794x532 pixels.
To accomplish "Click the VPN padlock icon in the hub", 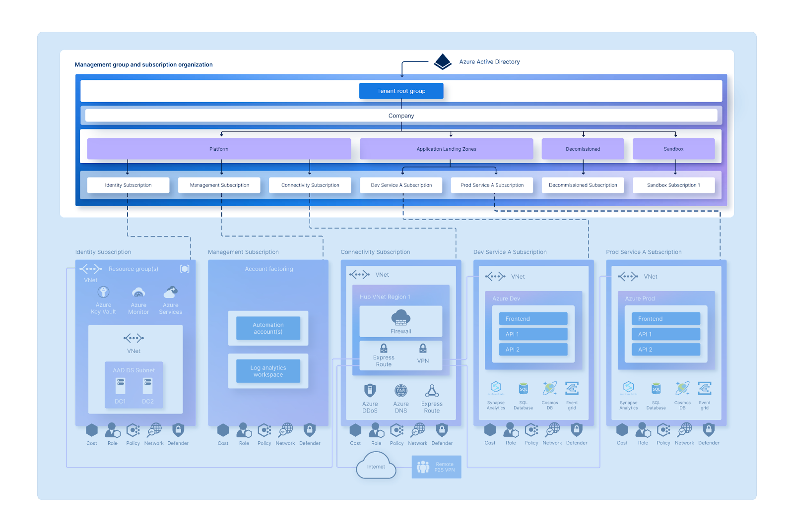I will [x=423, y=349].
